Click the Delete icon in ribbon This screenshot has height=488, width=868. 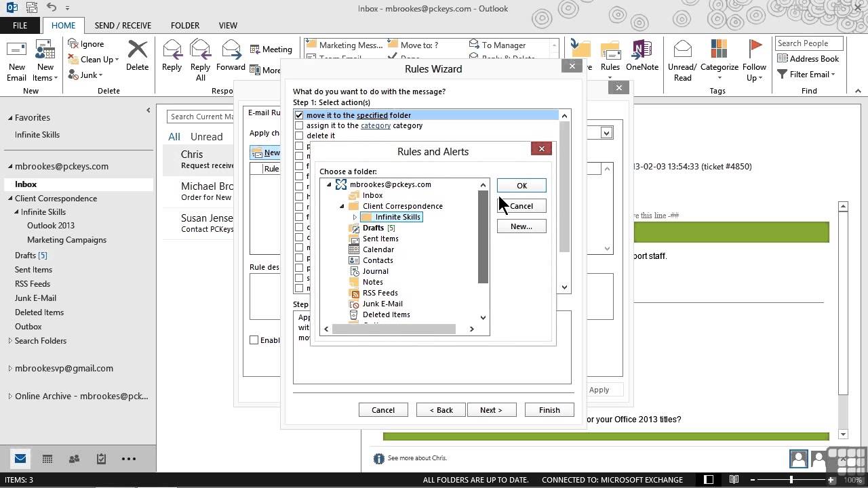coord(137,56)
